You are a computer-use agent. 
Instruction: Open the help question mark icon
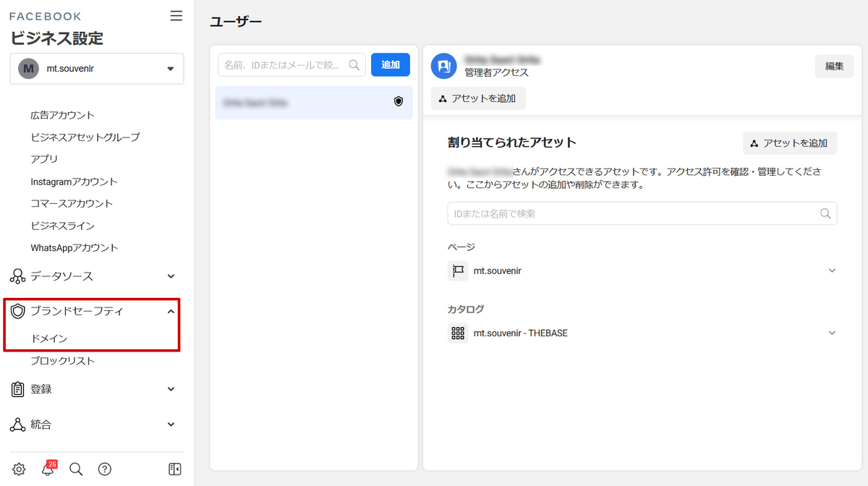tap(105, 469)
